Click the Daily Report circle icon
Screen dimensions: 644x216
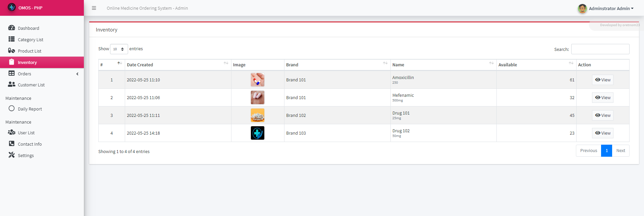pos(11,109)
